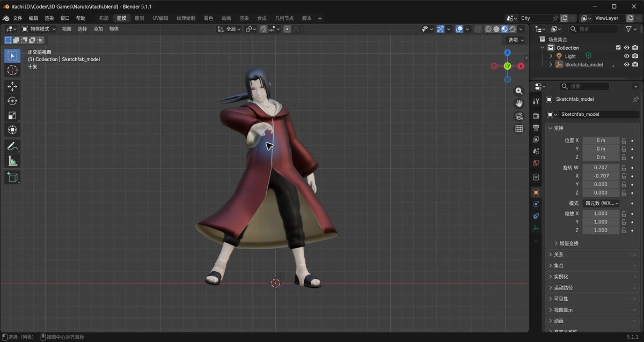Viewport: 644px width, 342px height.
Task: Open the pivot point dropdown
Action: 251,29
